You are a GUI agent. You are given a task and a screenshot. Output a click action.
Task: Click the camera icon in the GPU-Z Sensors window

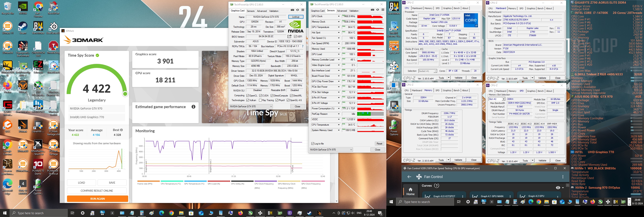[372, 10]
